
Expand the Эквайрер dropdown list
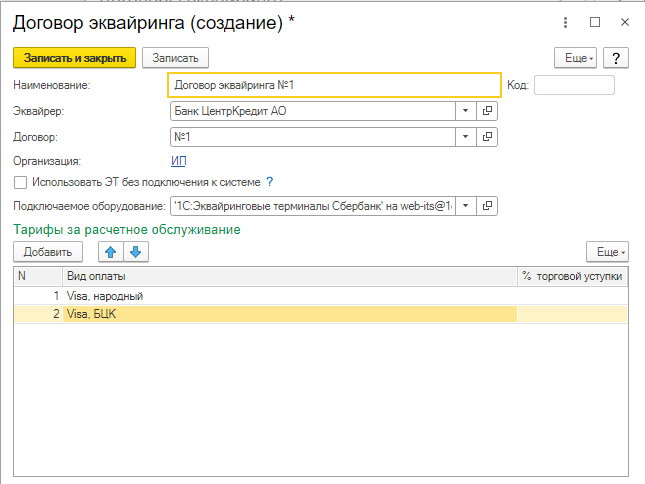(x=466, y=111)
